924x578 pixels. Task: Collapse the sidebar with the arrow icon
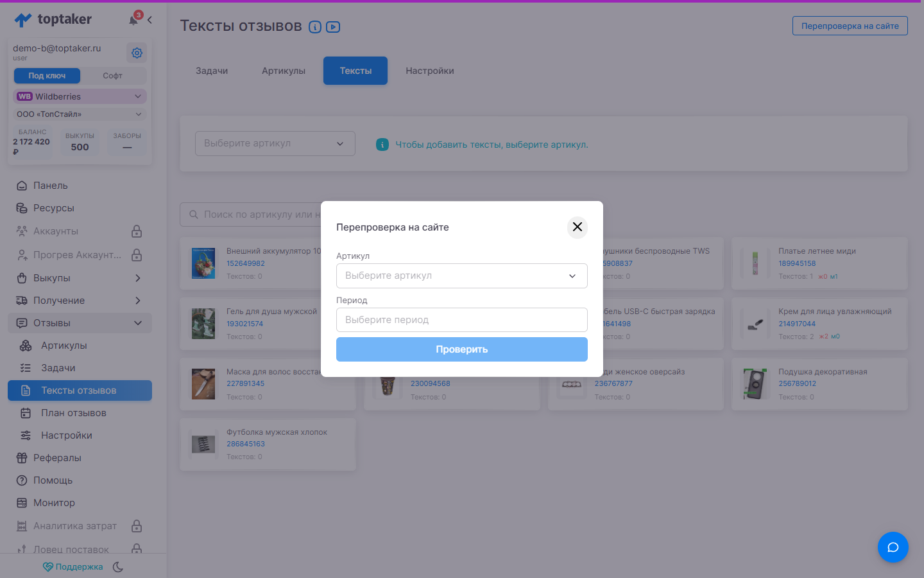tap(150, 20)
